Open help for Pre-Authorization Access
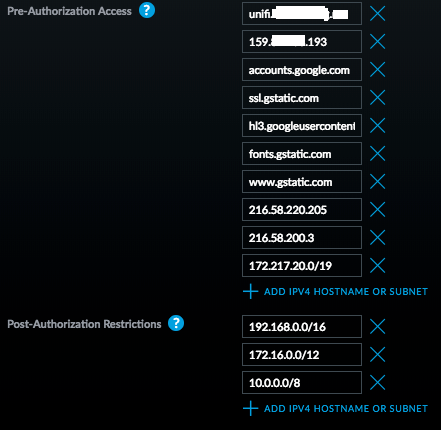 tap(147, 10)
